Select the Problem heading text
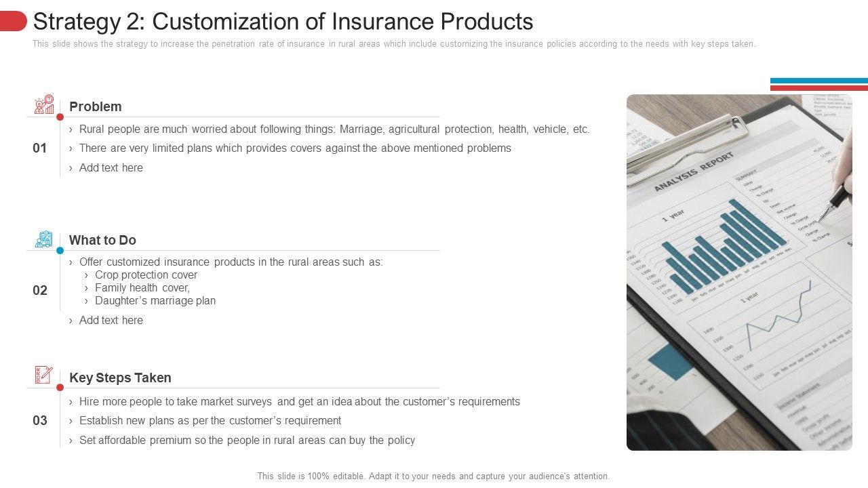Viewport: 868px width, 488px height. [96, 106]
